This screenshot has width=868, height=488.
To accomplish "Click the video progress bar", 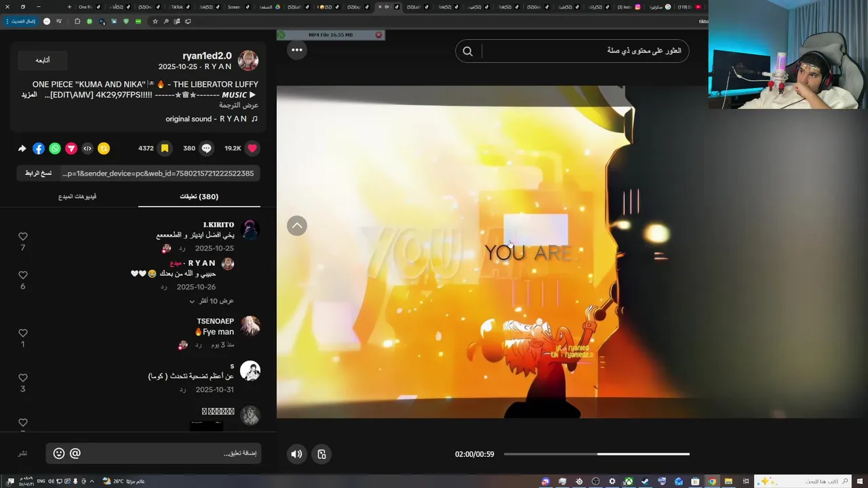I will point(596,454).
